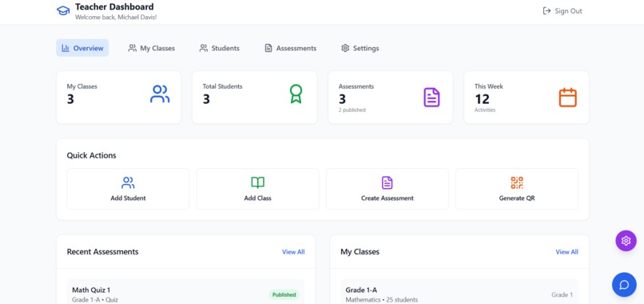
Task: Click View All in Recent Assessments
Action: click(293, 252)
